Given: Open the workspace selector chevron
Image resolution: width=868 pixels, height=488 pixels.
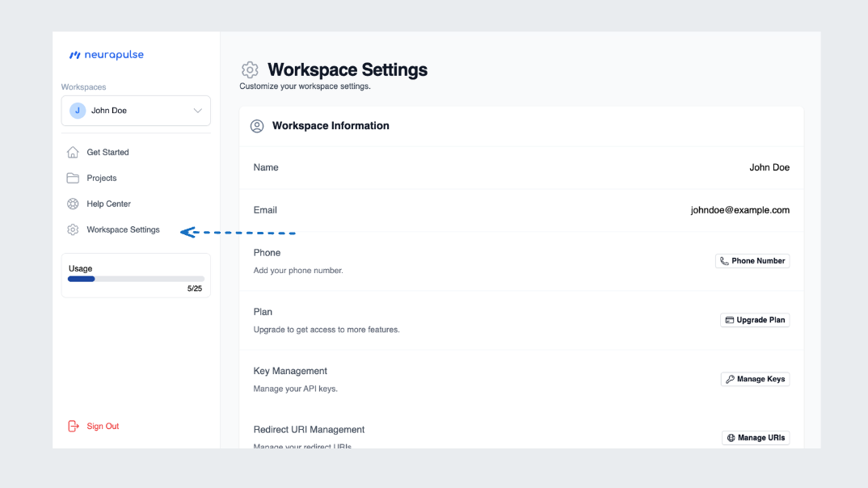Looking at the screenshot, I should point(197,111).
